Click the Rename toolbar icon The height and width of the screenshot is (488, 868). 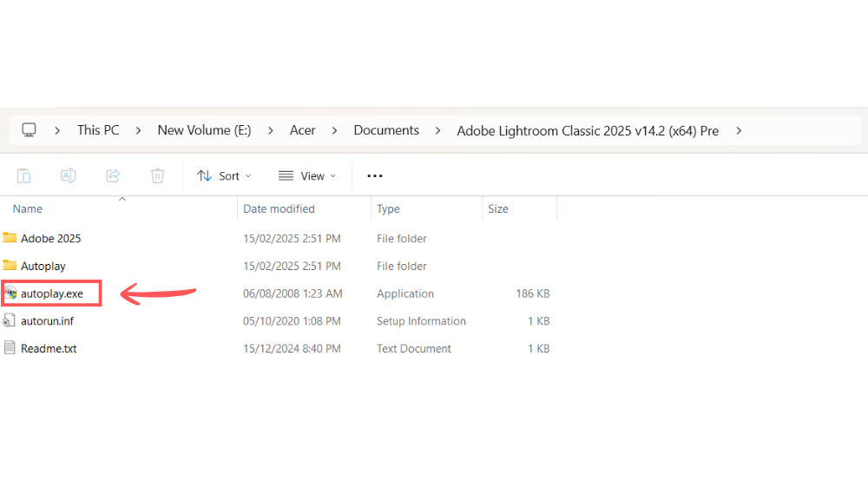click(x=68, y=175)
